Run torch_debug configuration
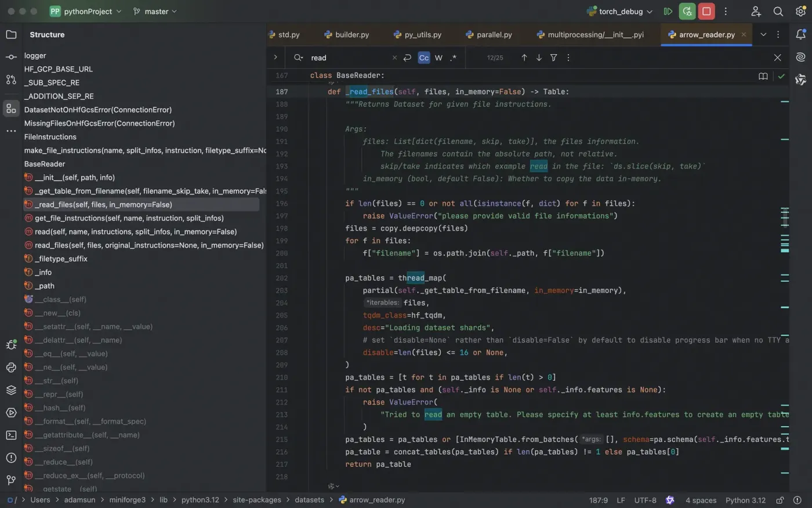Viewport: 812px width, 508px height. [x=668, y=11]
